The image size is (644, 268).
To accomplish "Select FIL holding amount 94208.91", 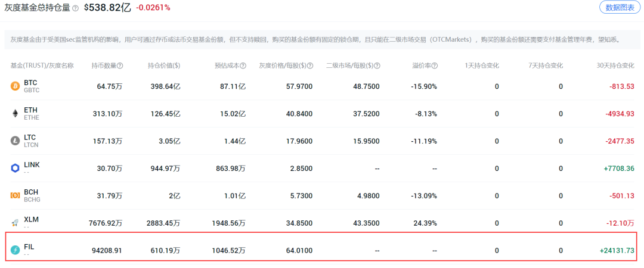I will 108,251.
